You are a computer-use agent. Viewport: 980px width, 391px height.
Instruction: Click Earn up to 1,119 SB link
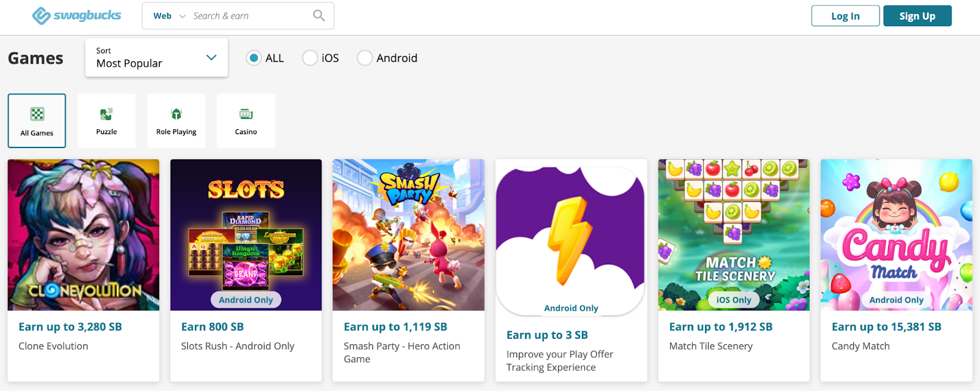[396, 327]
